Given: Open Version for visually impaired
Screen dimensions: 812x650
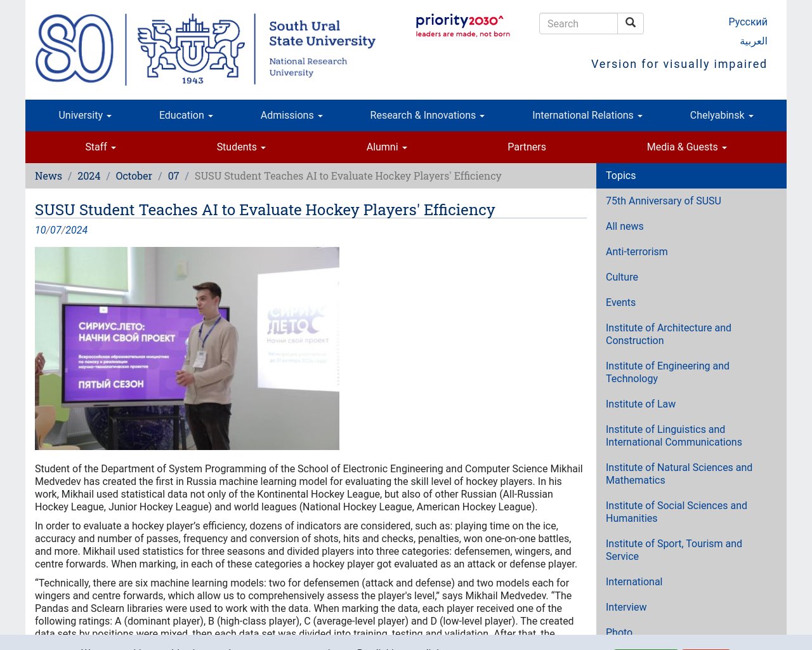Looking at the screenshot, I should pos(679,64).
